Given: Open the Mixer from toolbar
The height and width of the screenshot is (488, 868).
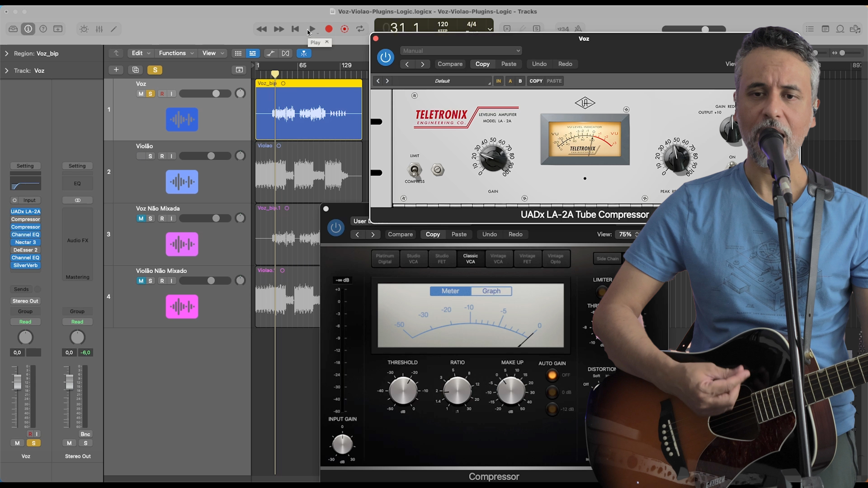Looking at the screenshot, I should coord(99,29).
